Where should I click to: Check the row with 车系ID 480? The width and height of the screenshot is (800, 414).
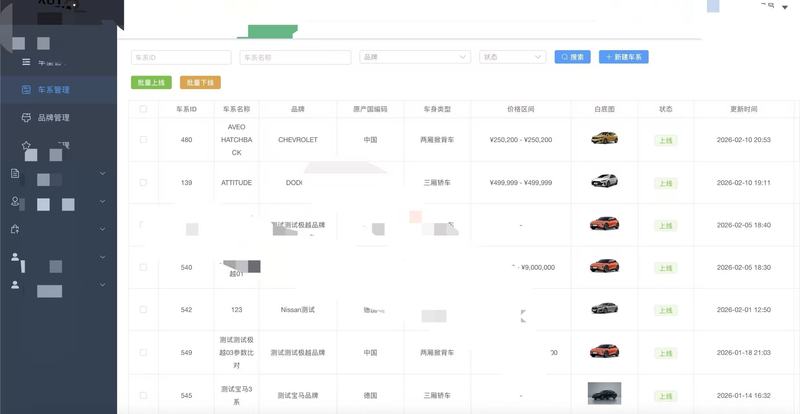(x=143, y=140)
